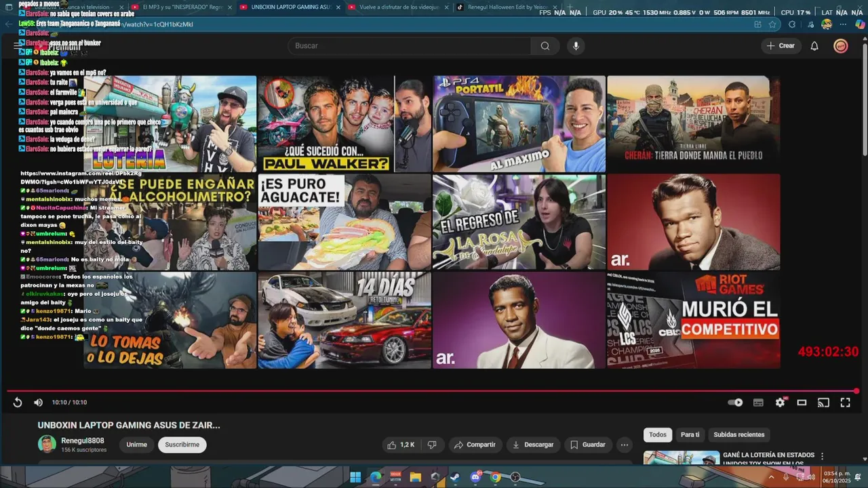The image size is (868, 488).
Task: Switch to theater mode
Action: [802, 403]
